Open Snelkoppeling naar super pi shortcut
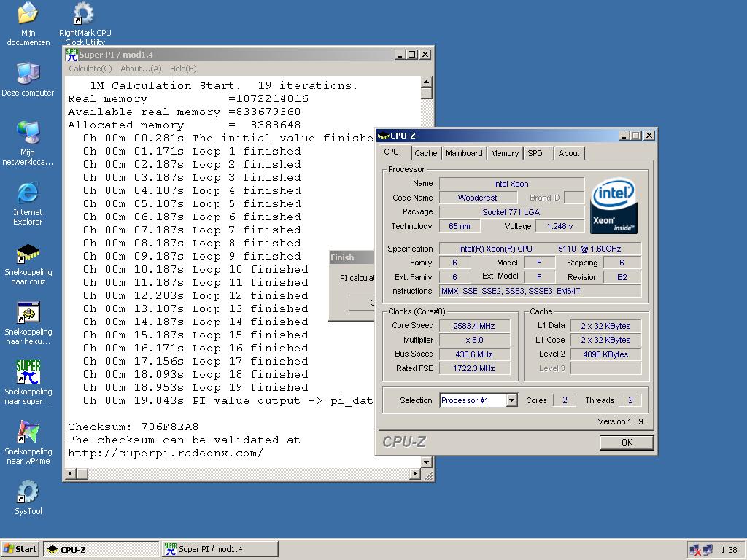Image resolution: width=747 pixels, height=560 pixels. point(28,383)
